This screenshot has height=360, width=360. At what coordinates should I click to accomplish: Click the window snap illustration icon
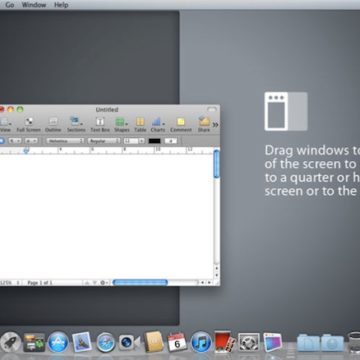[x=286, y=111]
